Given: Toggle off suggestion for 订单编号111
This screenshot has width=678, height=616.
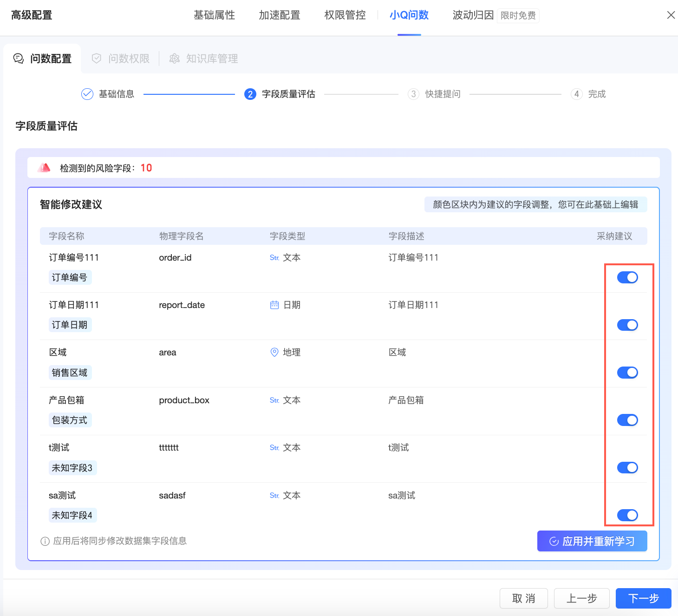Looking at the screenshot, I should 627,277.
